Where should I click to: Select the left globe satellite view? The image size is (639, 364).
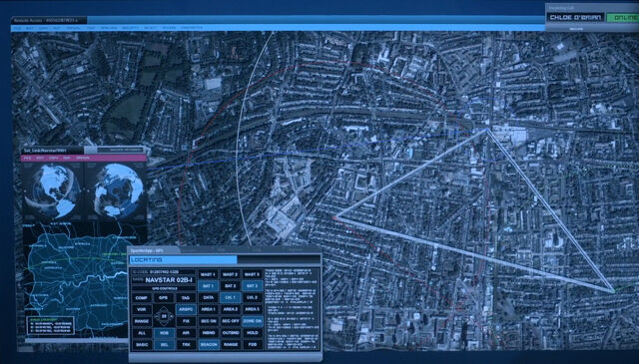[x=52, y=190]
